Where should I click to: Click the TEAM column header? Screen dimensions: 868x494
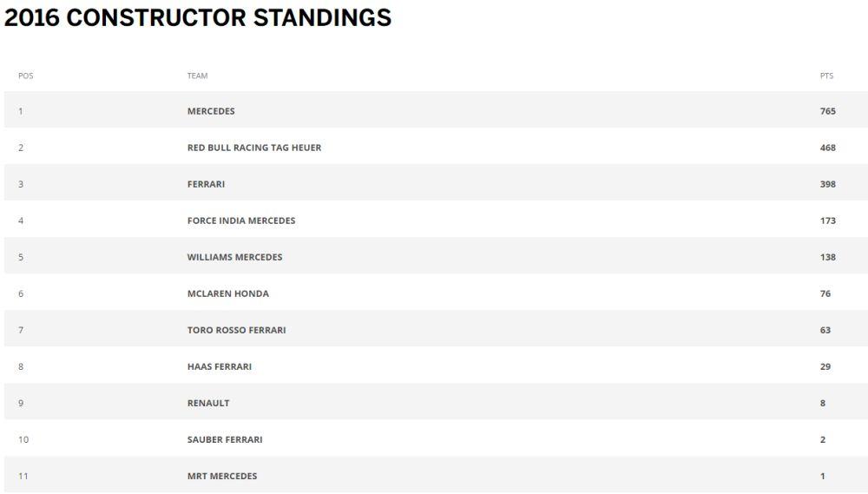(x=197, y=76)
